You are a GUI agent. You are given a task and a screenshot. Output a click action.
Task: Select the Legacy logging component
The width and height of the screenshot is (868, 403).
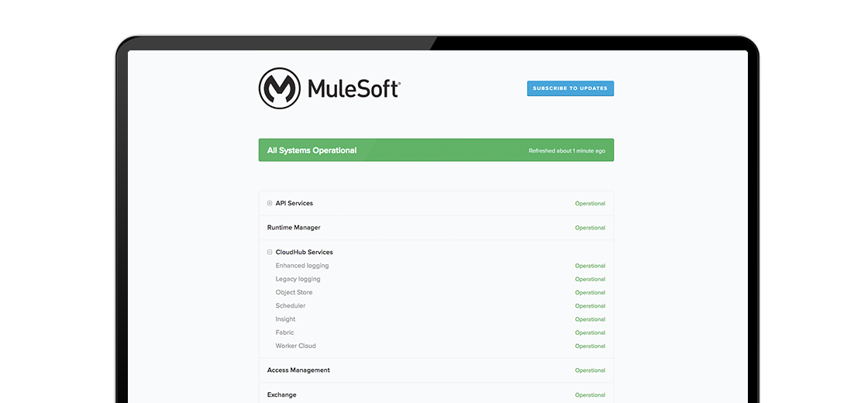click(x=298, y=279)
